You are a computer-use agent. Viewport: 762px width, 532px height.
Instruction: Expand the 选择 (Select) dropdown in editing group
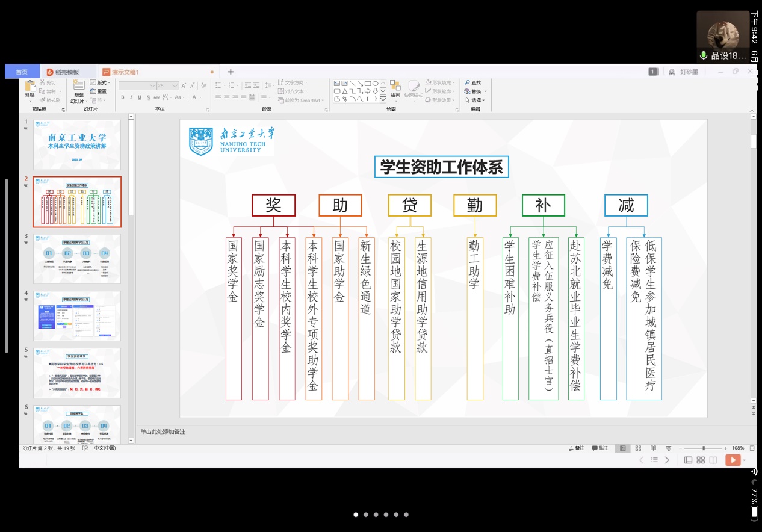pos(475,100)
